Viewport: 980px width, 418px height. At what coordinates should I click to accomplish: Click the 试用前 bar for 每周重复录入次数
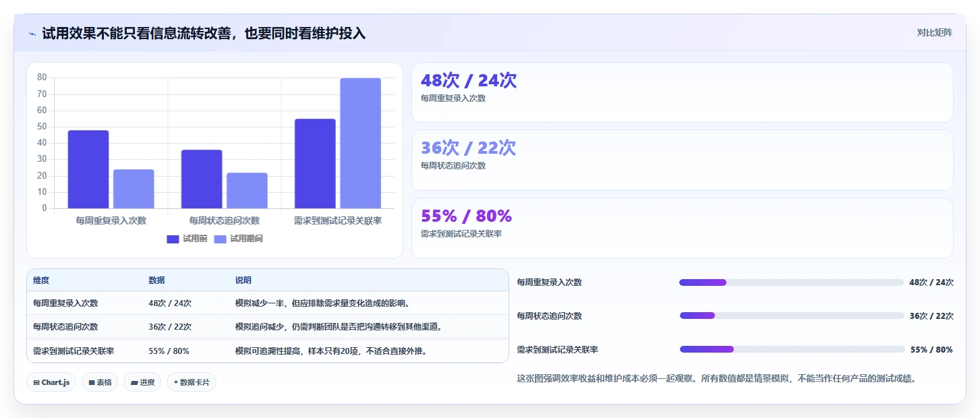pos(88,169)
